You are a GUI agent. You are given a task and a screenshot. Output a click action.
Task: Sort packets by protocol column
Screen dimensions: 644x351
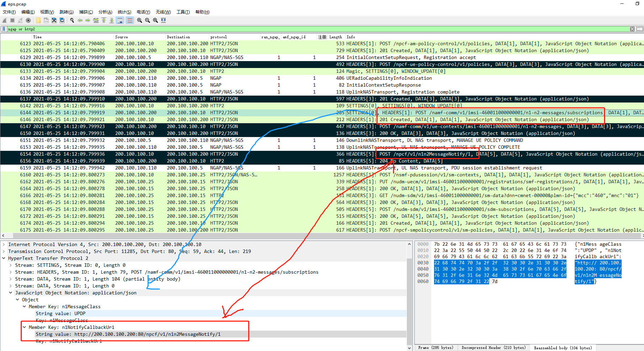pos(234,37)
